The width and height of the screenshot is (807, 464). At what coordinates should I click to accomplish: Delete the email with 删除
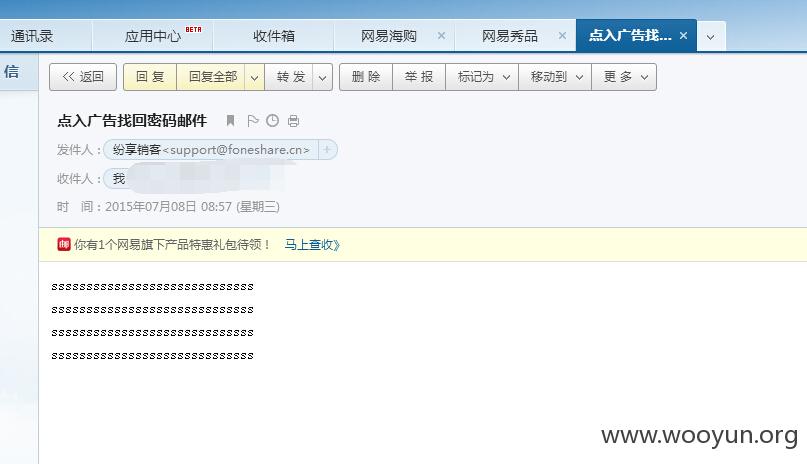click(366, 77)
